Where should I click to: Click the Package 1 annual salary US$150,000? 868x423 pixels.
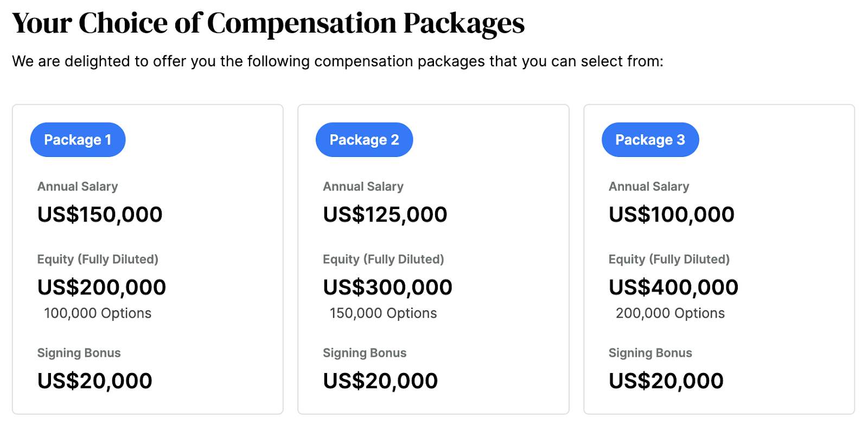100,214
